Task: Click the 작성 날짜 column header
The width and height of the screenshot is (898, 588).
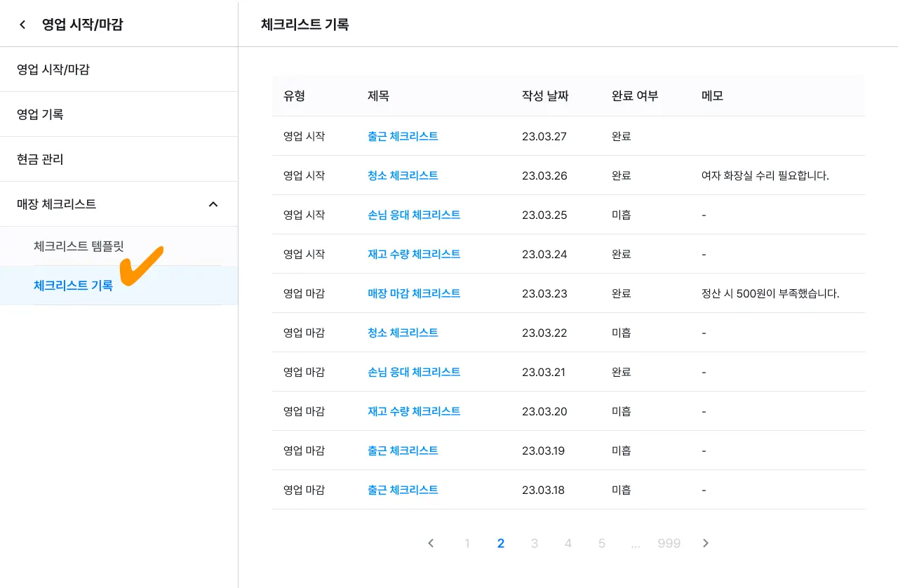Action: [x=545, y=96]
